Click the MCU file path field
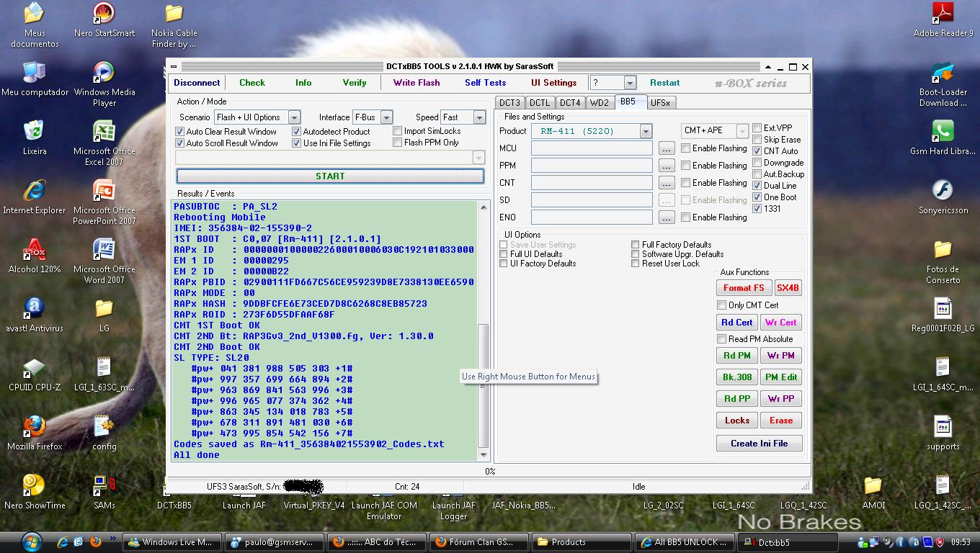This screenshot has height=553, width=980. (592, 148)
